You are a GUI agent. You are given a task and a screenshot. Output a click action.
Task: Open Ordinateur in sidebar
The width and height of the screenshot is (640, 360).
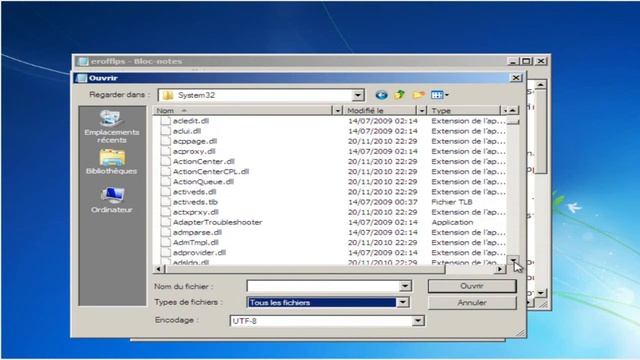(x=112, y=200)
